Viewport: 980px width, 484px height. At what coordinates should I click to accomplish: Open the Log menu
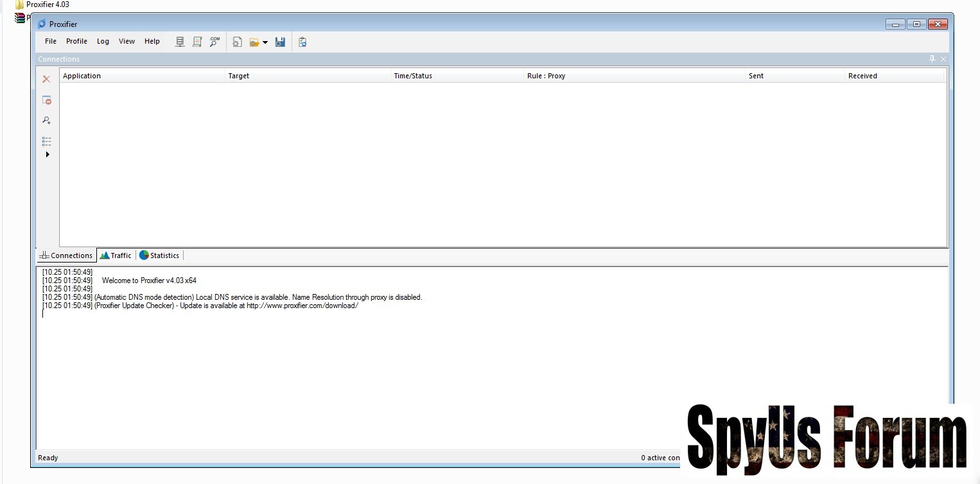pyautogui.click(x=103, y=41)
